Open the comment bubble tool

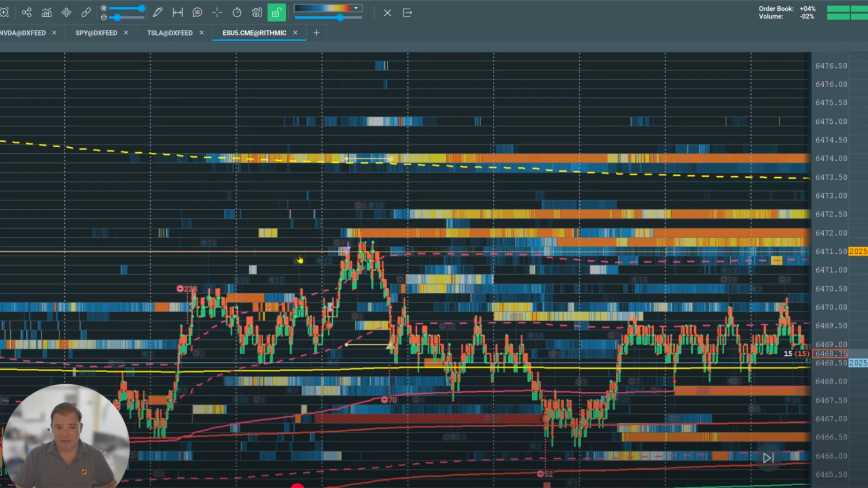(197, 13)
